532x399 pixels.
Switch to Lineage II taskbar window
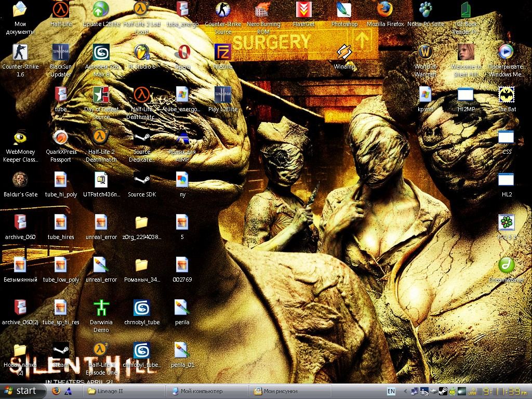(124, 392)
